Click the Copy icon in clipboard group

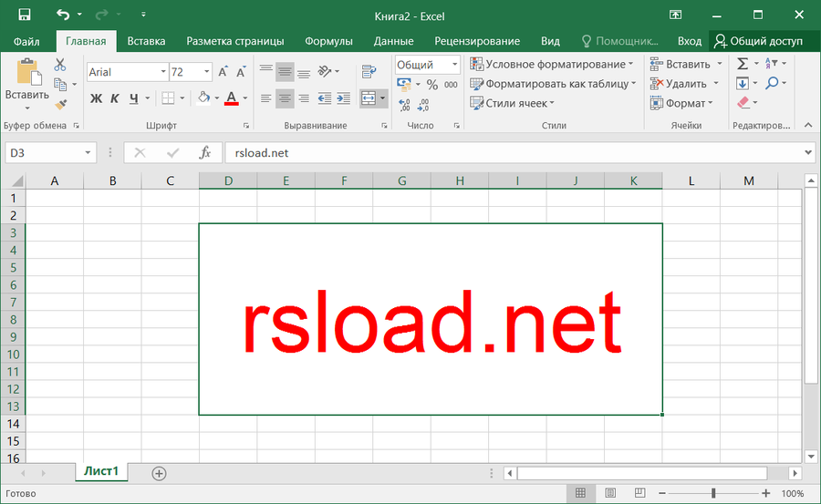[60, 84]
